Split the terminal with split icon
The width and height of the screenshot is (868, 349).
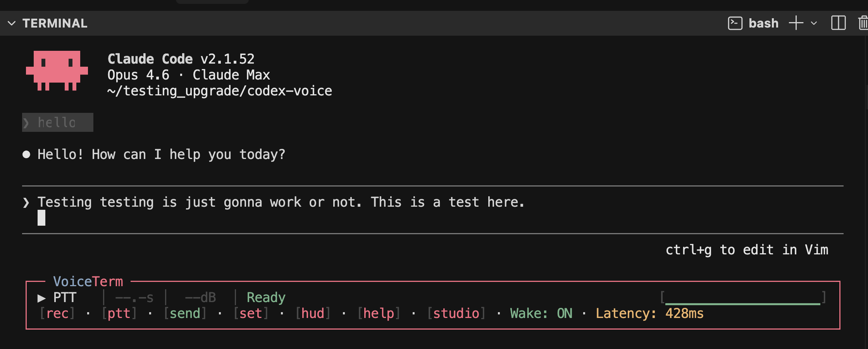[838, 23]
